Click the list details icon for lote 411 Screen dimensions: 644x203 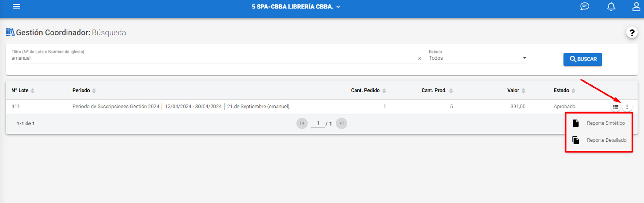tap(616, 107)
